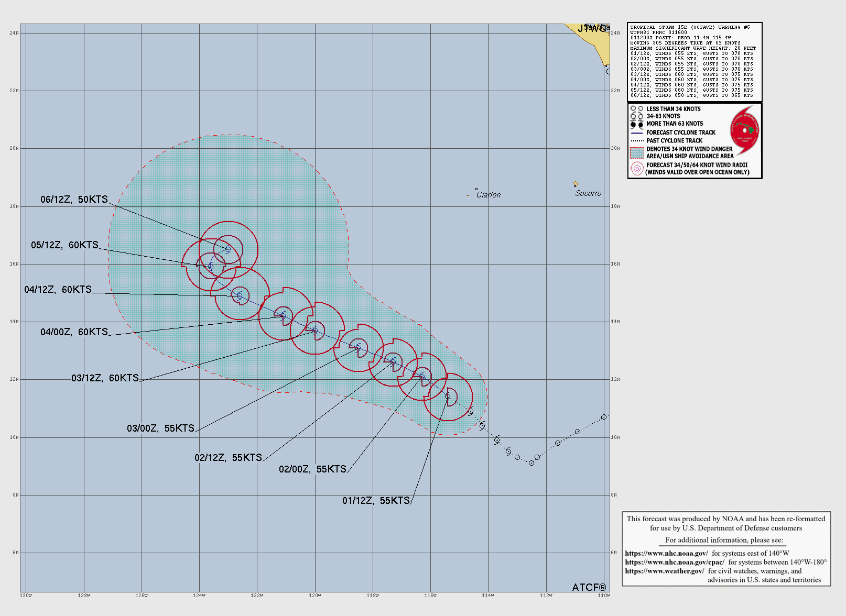
Task: Open the nhc.noaa.gov link for systems east of 140°W
Action: [x=666, y=553]
